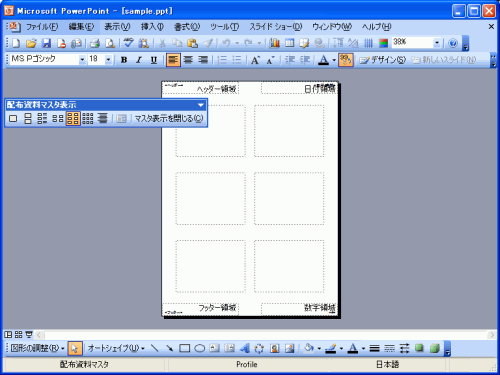Screen dimensions: 500x375
Task: Open the Draw adjustment menu
Action: [37, 348]
